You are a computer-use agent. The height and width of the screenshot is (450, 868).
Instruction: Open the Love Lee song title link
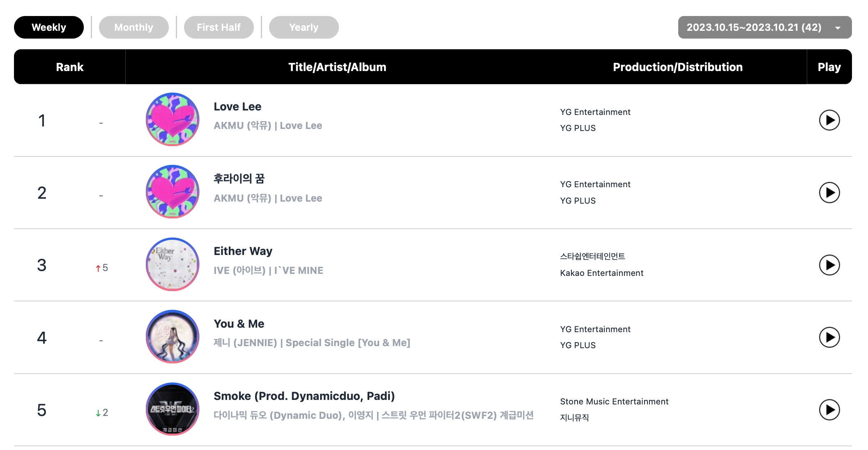237,107
